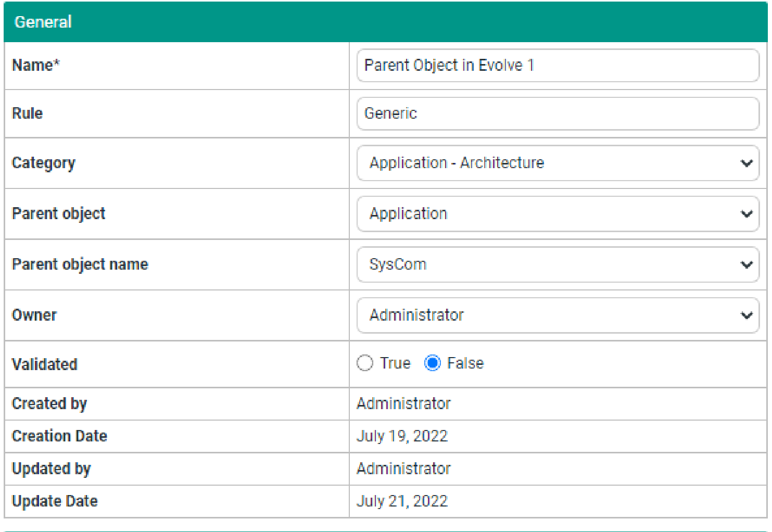
Task: Select the True radio button
Action: [365, 363]
